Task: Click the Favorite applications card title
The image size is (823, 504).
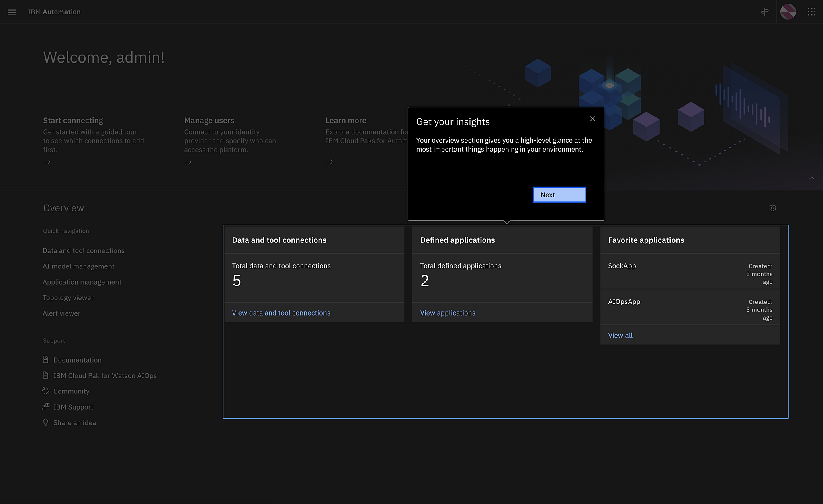Action: tap(646, 240)
